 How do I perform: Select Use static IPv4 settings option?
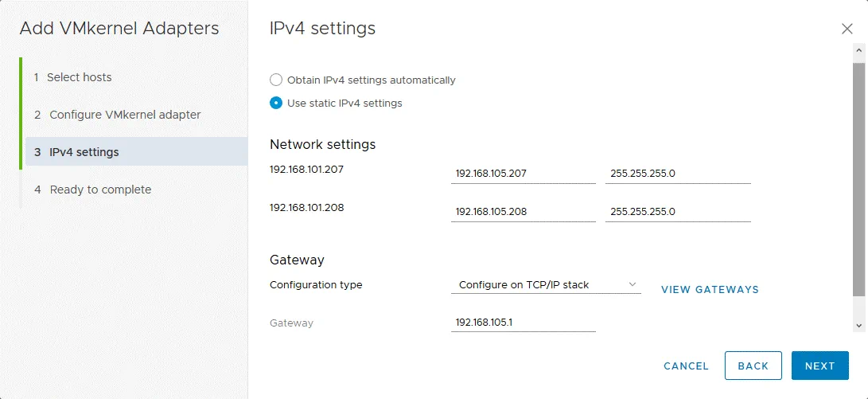276,103
